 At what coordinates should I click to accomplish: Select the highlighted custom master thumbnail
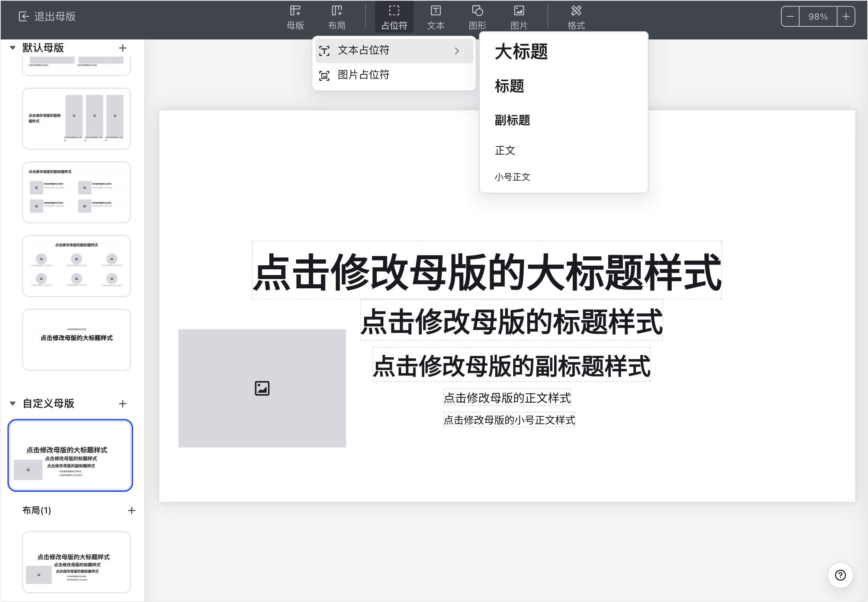point(70,455)
